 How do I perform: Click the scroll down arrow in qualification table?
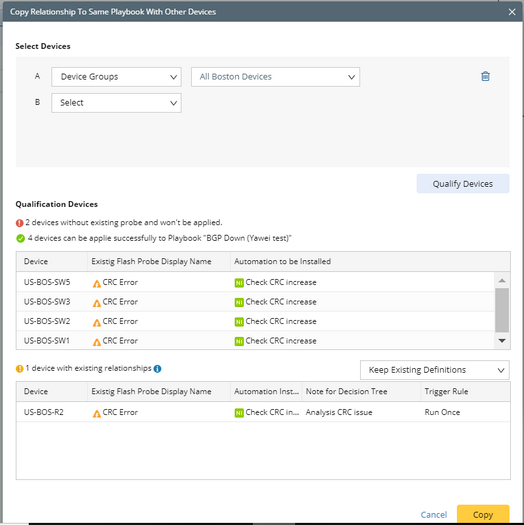pos(502,341)
